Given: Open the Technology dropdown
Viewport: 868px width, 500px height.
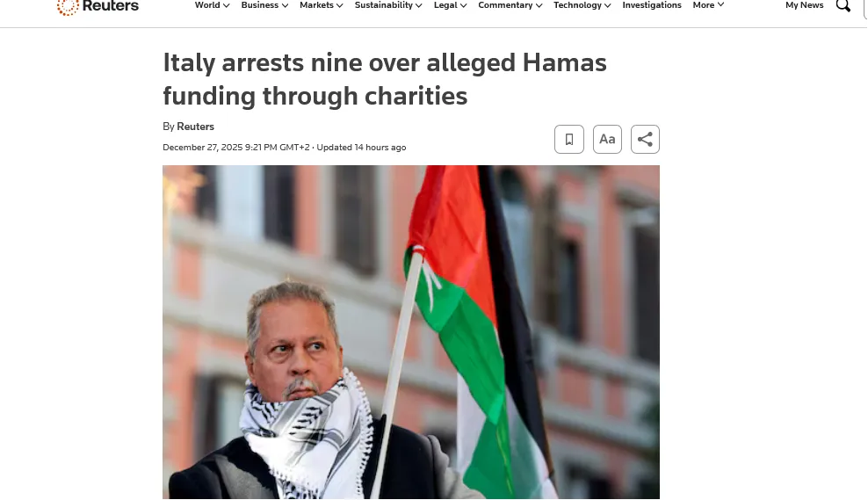Looking at the screenshot, I should [x=582, y=5].
